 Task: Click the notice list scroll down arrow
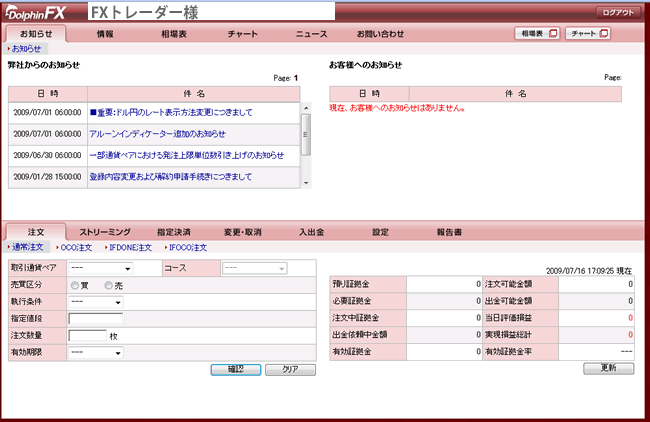pos(306,183)
